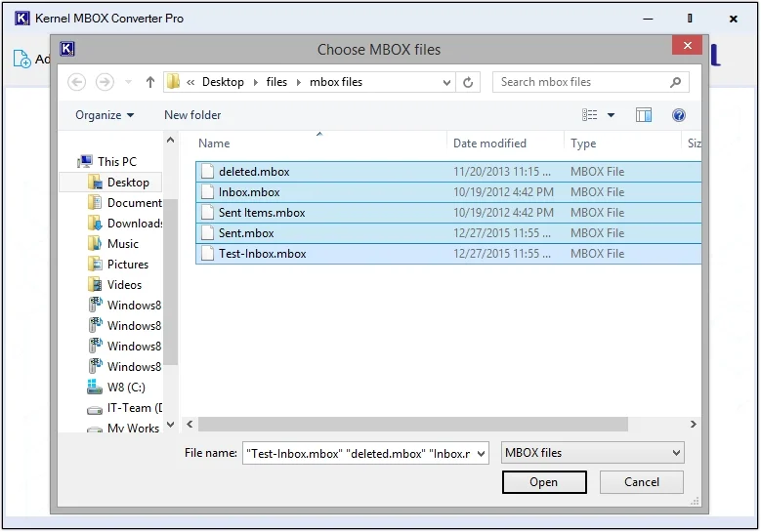This screenshot has height=532, width=761.
Task: Click the Kernel icon in dialog title
Action: tap(67, 49)
